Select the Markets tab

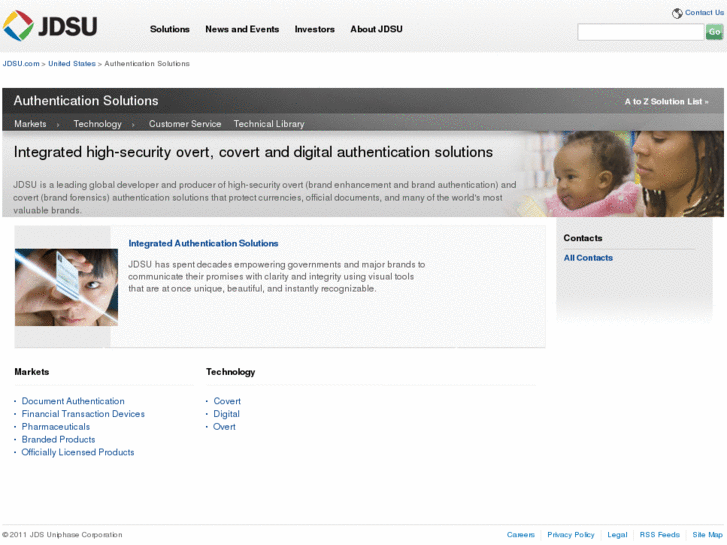30,124
